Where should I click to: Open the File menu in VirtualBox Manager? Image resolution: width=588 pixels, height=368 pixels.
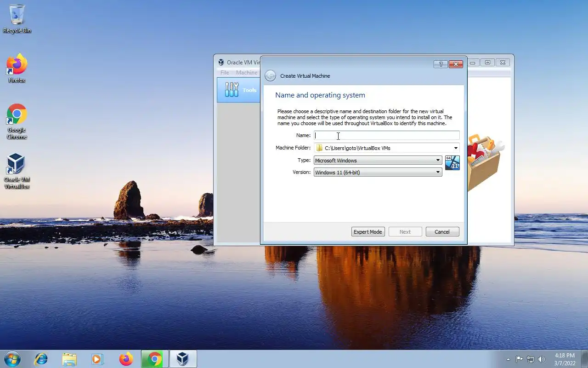[x=225, y=73]
